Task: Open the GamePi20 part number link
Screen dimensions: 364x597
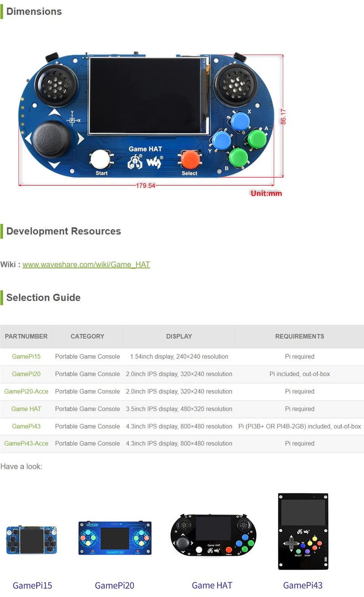Action: click(26, 374)
